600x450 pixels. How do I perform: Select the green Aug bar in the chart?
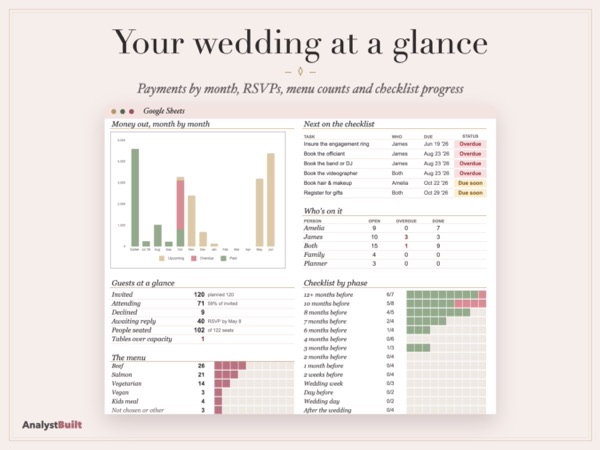pos(158,235)
